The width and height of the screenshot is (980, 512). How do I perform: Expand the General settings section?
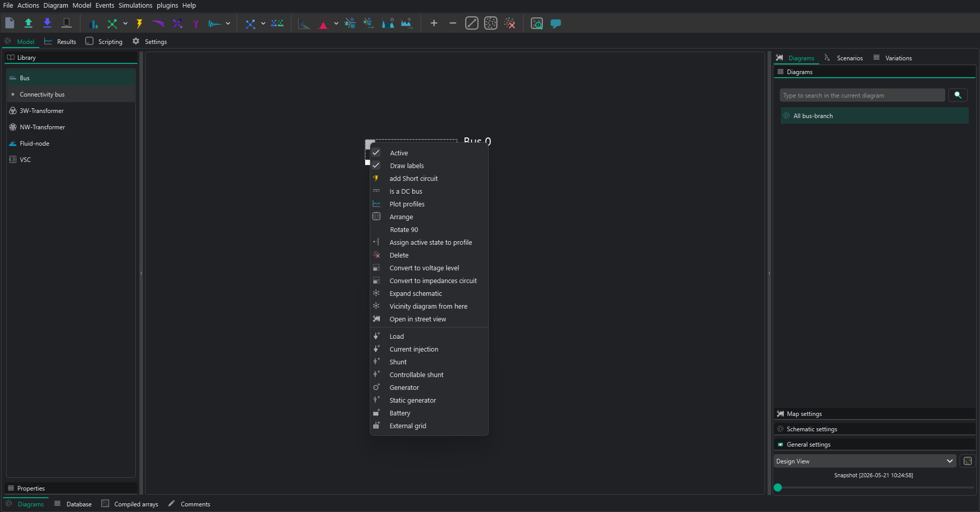pyautogui.click(x=875, y=445)
